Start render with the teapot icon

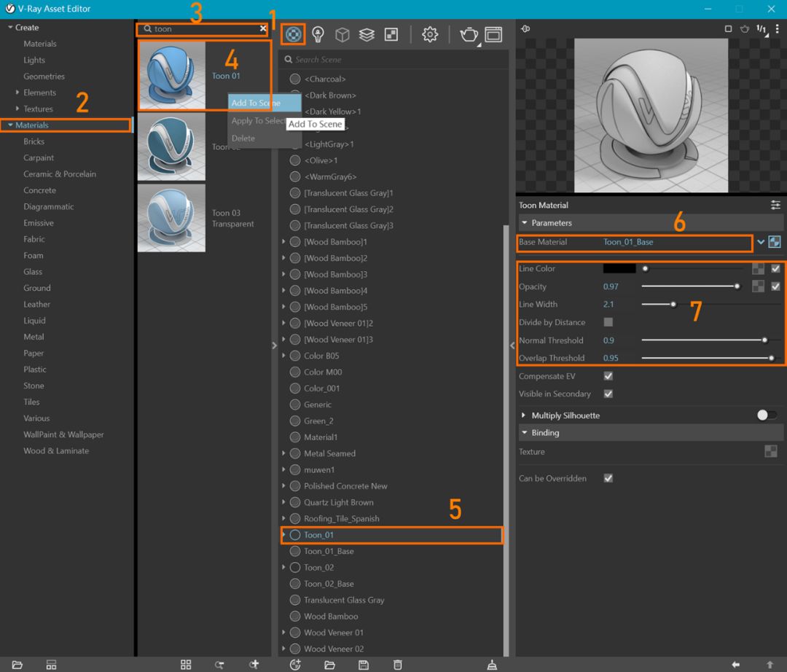pos(469,35)
